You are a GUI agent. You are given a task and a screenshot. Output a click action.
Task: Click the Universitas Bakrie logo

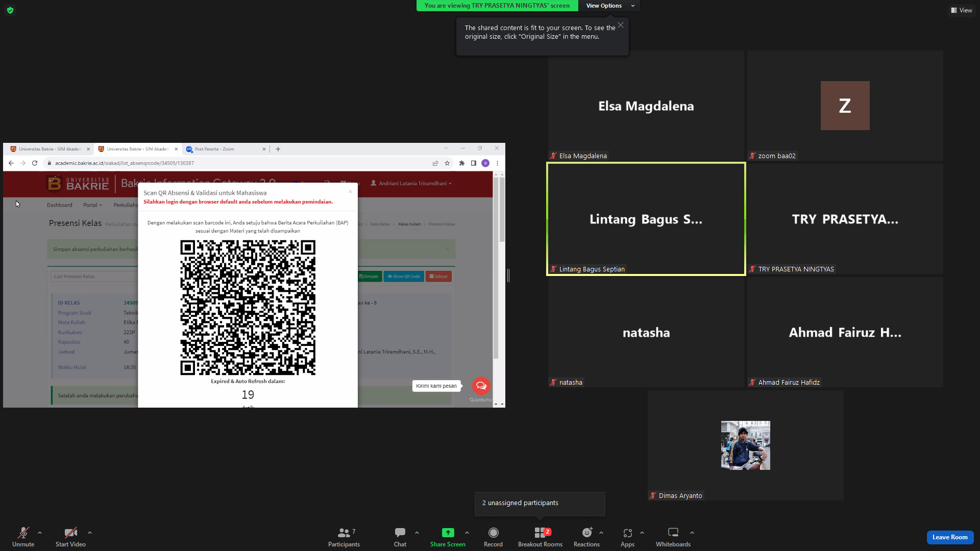[78, 183]
